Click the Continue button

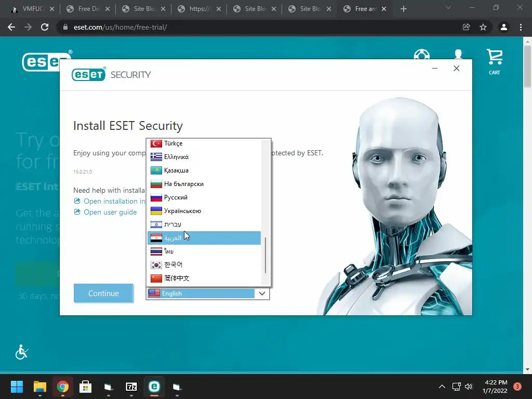tap(103, 293)
